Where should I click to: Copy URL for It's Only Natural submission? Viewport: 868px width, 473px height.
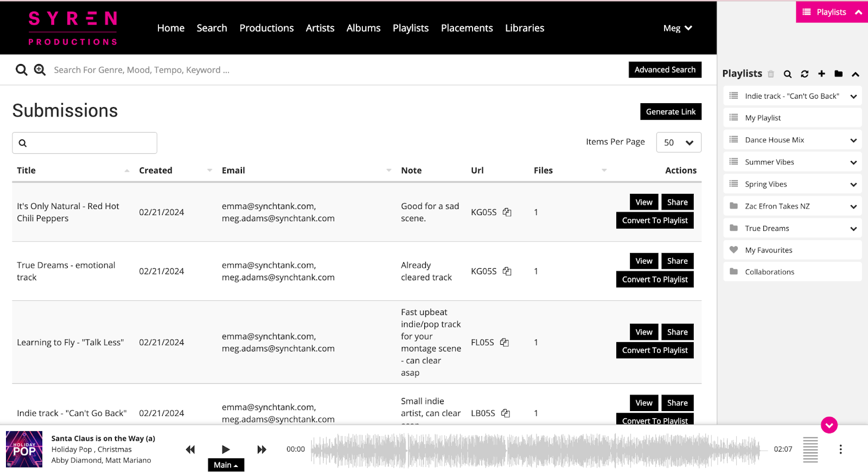(507, 212)
